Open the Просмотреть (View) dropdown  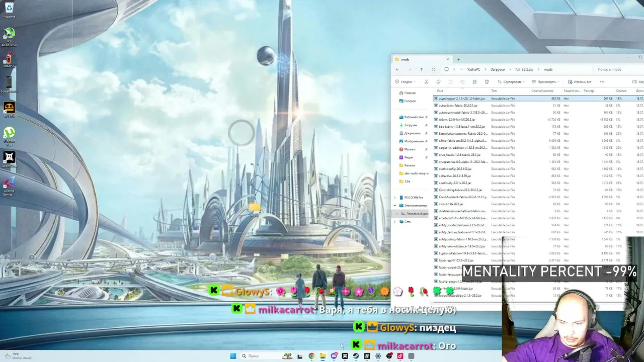click(x=546, y=82)
